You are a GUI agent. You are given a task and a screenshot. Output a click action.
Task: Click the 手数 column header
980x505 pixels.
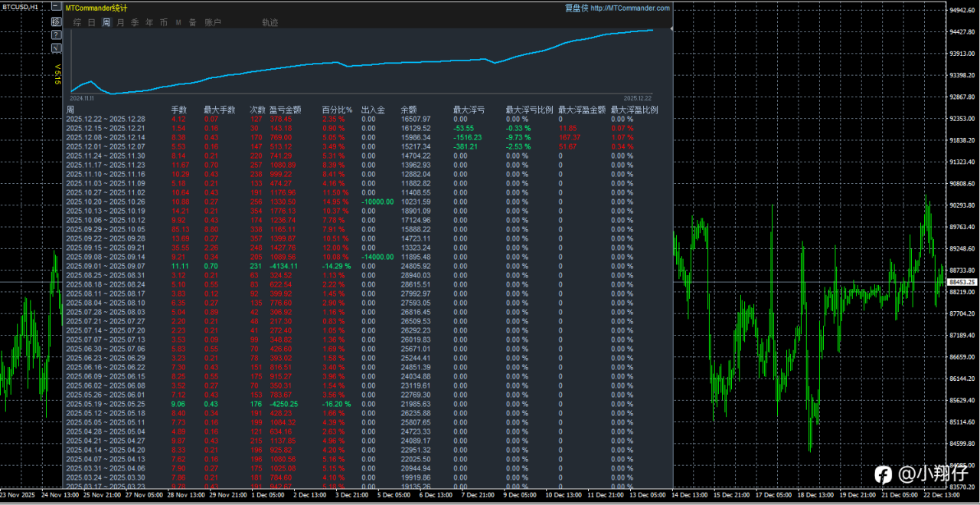tap(179, 110)
